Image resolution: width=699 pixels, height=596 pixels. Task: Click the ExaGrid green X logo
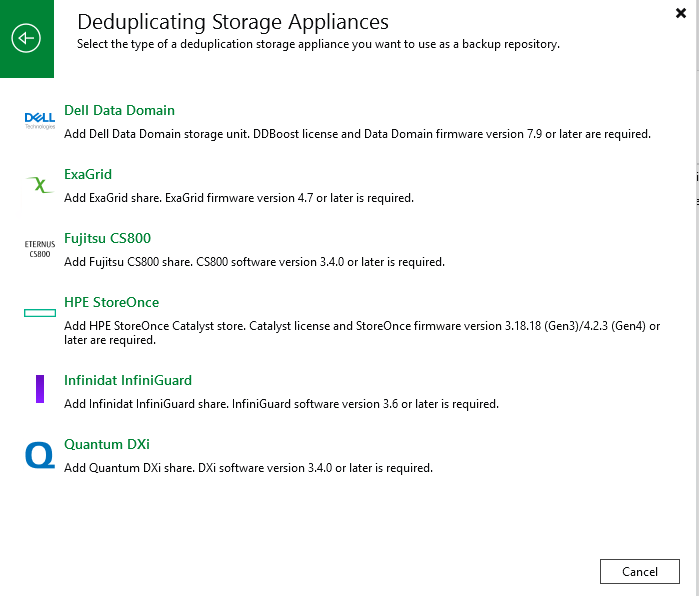tap(39, 185)
